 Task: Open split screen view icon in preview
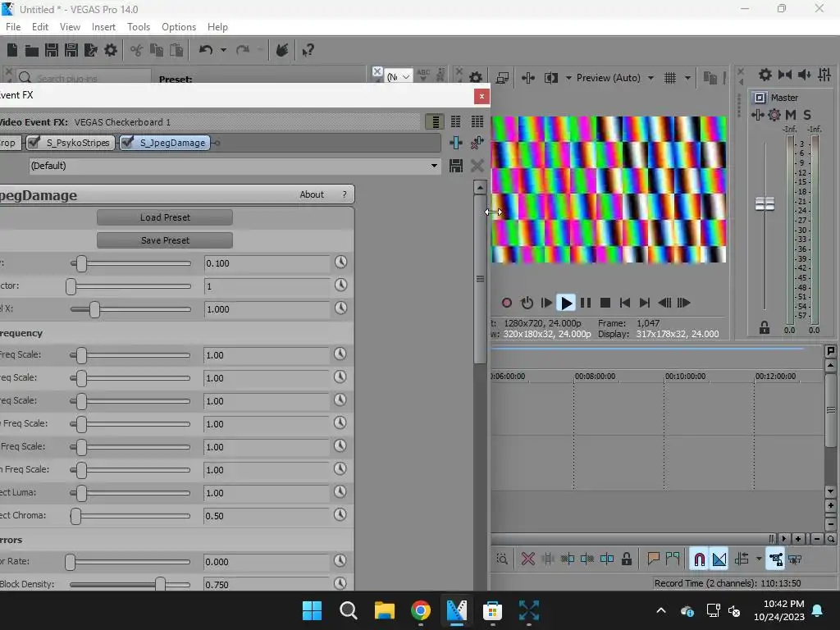[550, 78]
